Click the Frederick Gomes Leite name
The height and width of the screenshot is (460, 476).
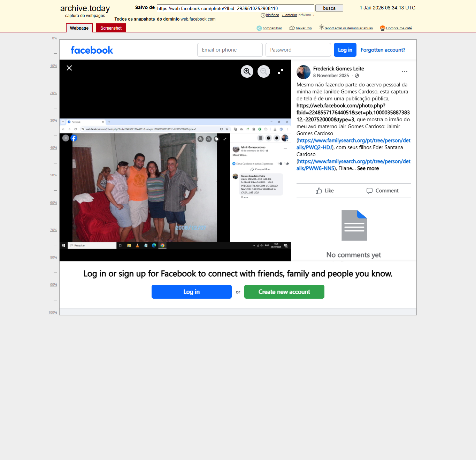(x=339, y=69)
